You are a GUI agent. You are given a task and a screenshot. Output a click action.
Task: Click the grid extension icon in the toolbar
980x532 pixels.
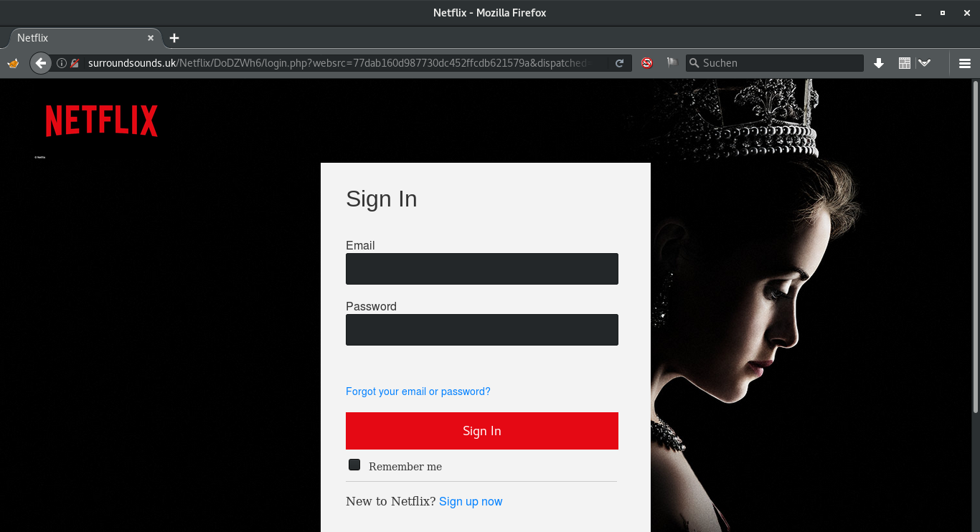[x=904, y=63]
